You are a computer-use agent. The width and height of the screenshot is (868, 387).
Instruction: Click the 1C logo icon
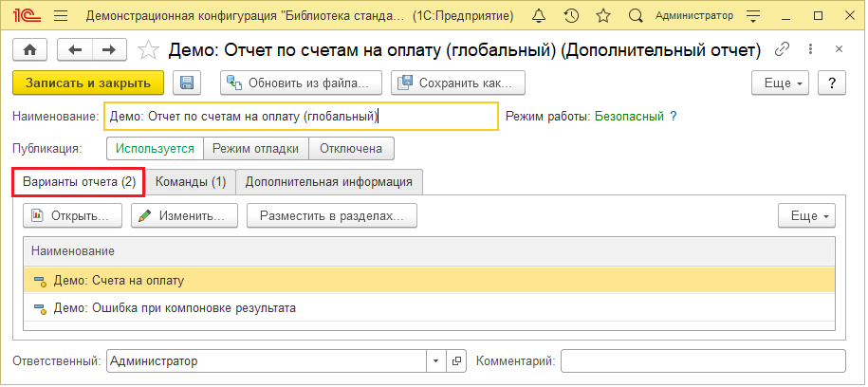click(x=28, y=16)
